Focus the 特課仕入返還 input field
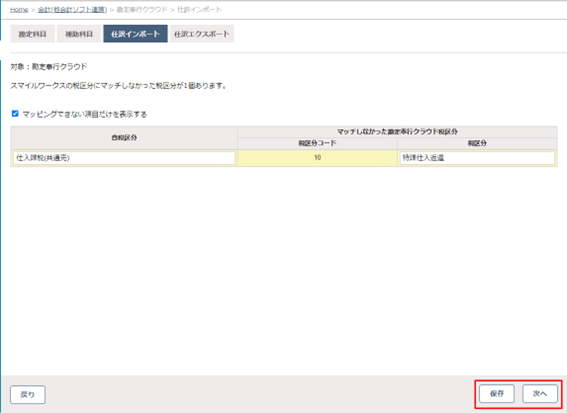This screenshot has width=567, height=413. click(477, 158)
